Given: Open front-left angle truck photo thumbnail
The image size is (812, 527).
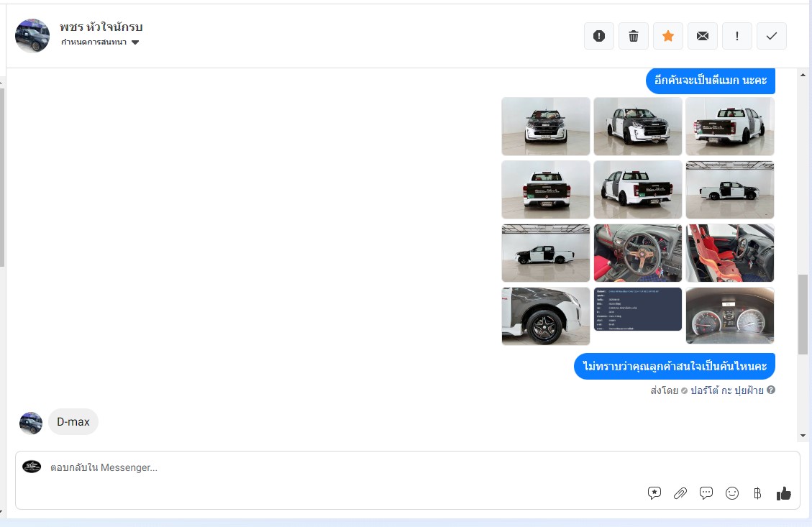Looking at the screenshot, I should (637, 127).
